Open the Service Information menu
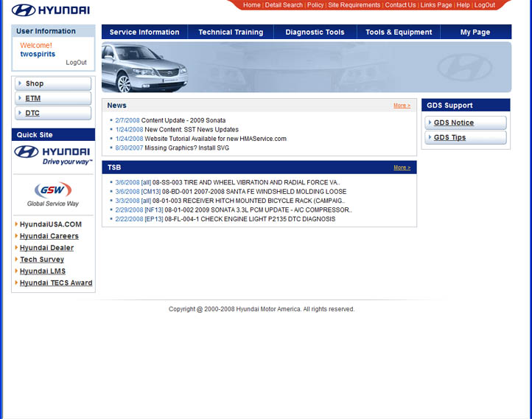This screenshot has width=532, height=419. tap(144, 32)
